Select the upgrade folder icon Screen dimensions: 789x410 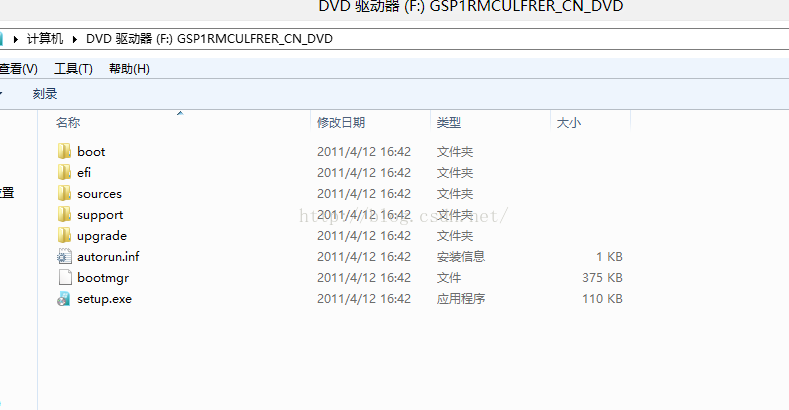tap(64, 235)
